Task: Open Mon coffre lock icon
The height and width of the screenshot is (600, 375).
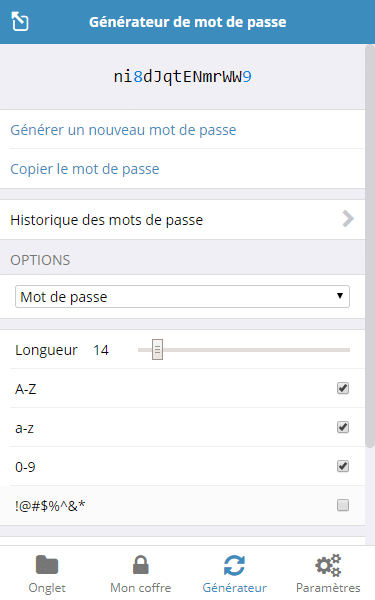Action: [140, 565]
